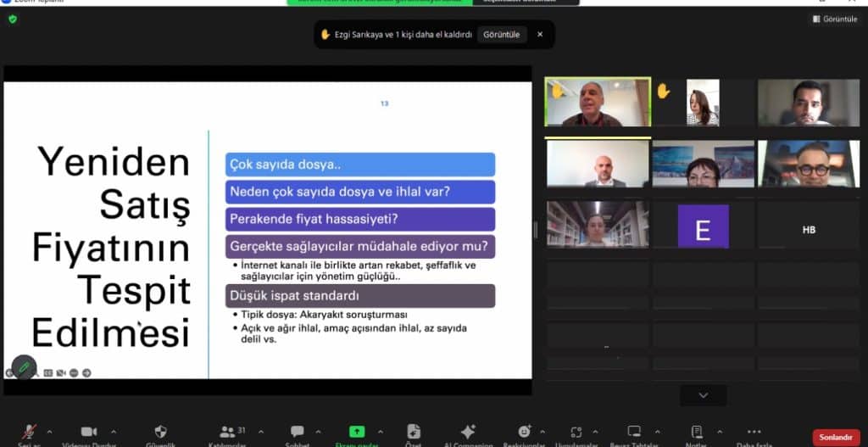The width and height of the screenshot is (868, 447).
Task: Toggle the video camera on or off
Action: click(x=88, y=432)
